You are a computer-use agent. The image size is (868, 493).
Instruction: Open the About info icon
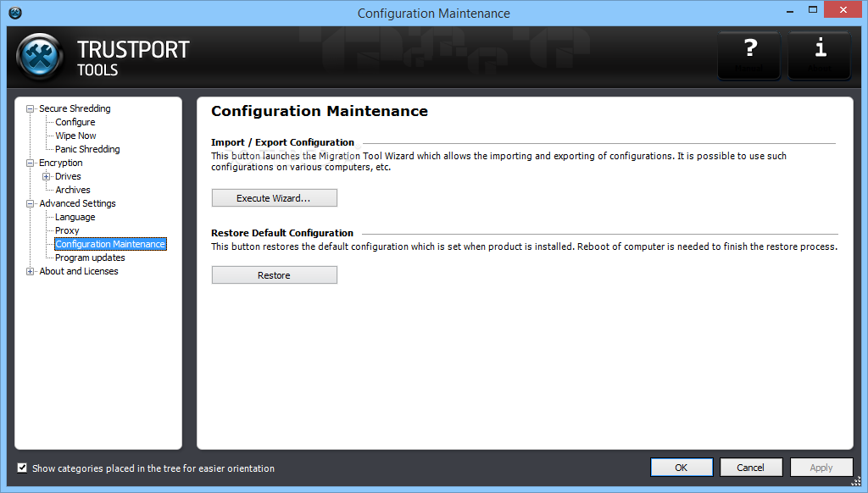click(820, 55)
